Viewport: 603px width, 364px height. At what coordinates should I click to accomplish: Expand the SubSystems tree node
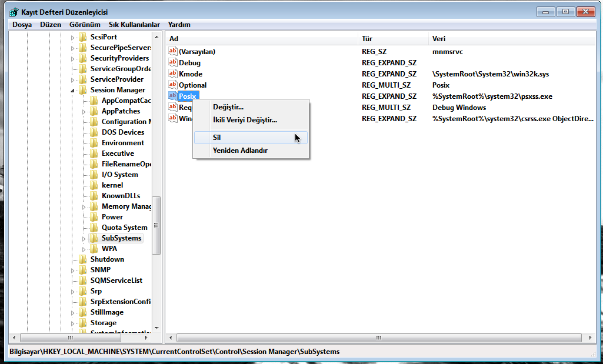click(84, 239)
